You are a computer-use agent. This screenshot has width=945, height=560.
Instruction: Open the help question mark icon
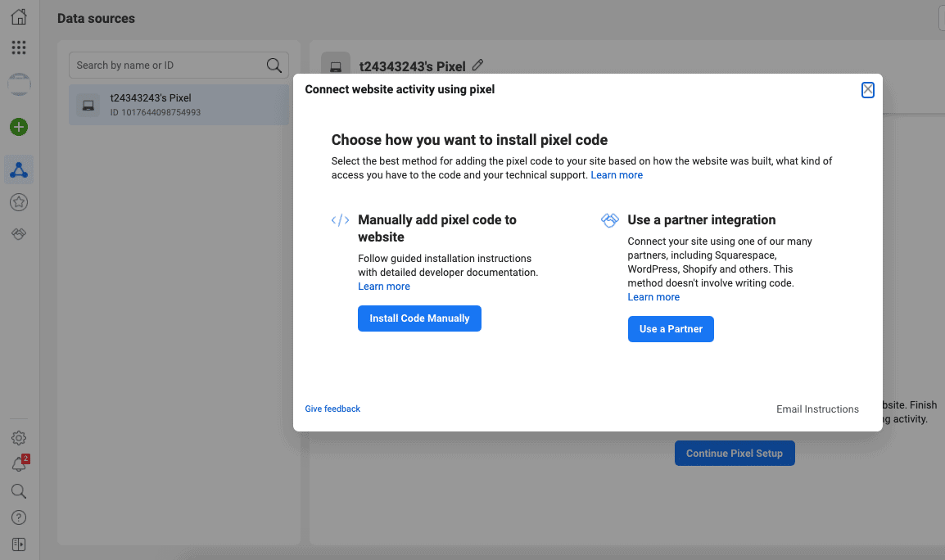point(19,517)
